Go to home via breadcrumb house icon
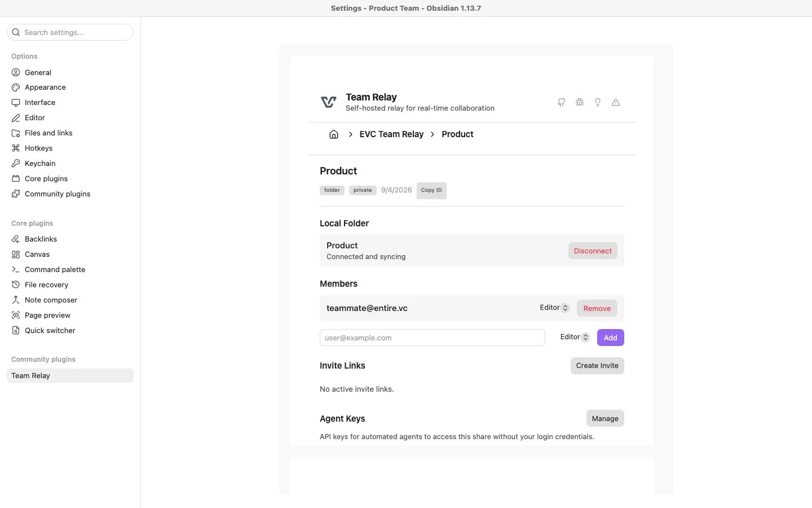 click(x=334, y=134)
